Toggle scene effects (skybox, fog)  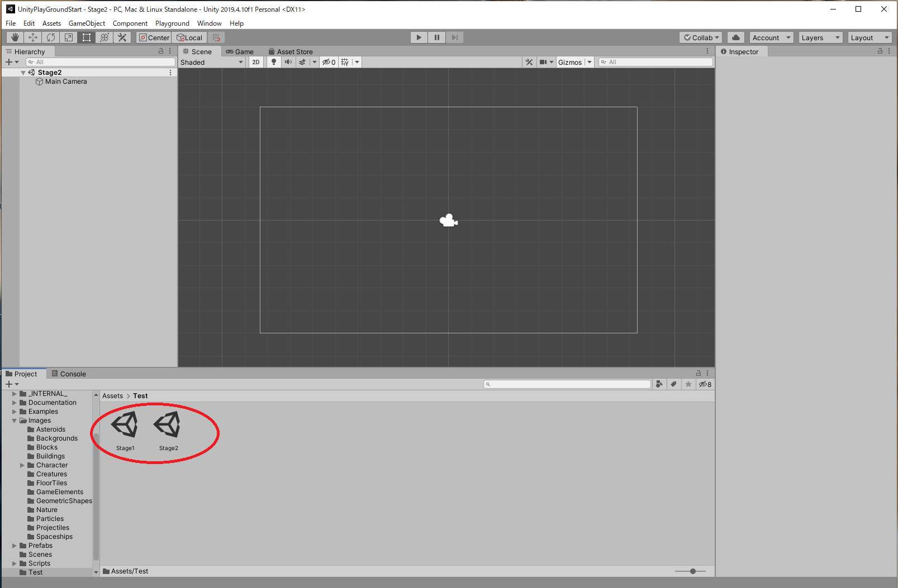302,62
